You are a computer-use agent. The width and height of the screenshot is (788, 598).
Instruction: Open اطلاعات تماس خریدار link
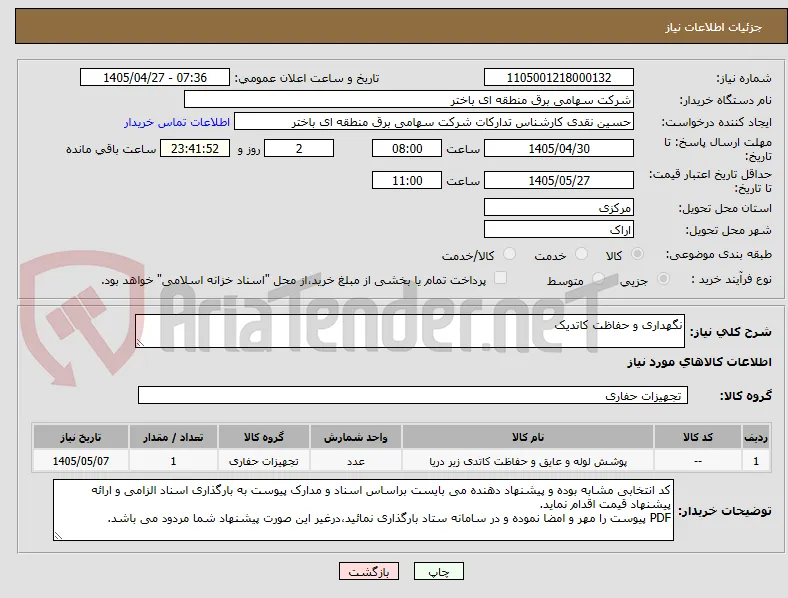pyautogui.click(x=177, y=122)
